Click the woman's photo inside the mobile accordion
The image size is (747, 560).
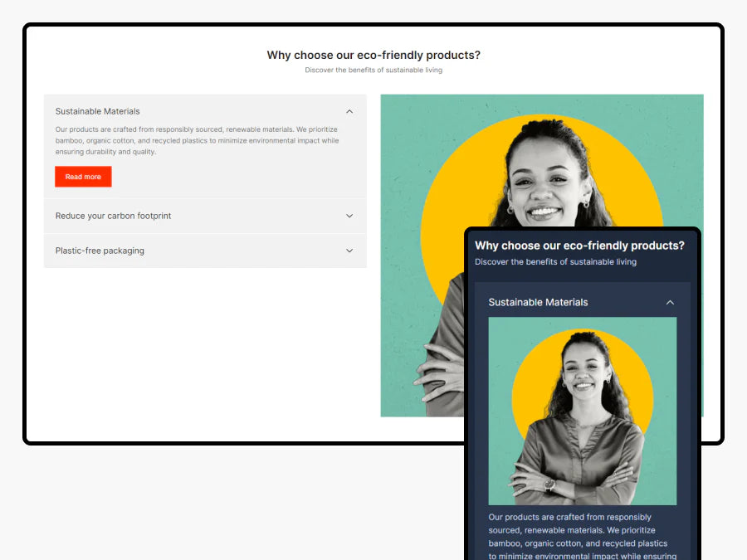coord(582,411)
